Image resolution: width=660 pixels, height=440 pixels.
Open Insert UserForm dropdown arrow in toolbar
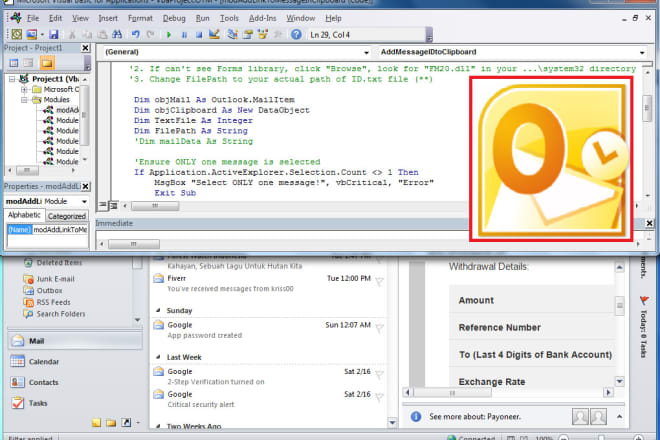42,35
